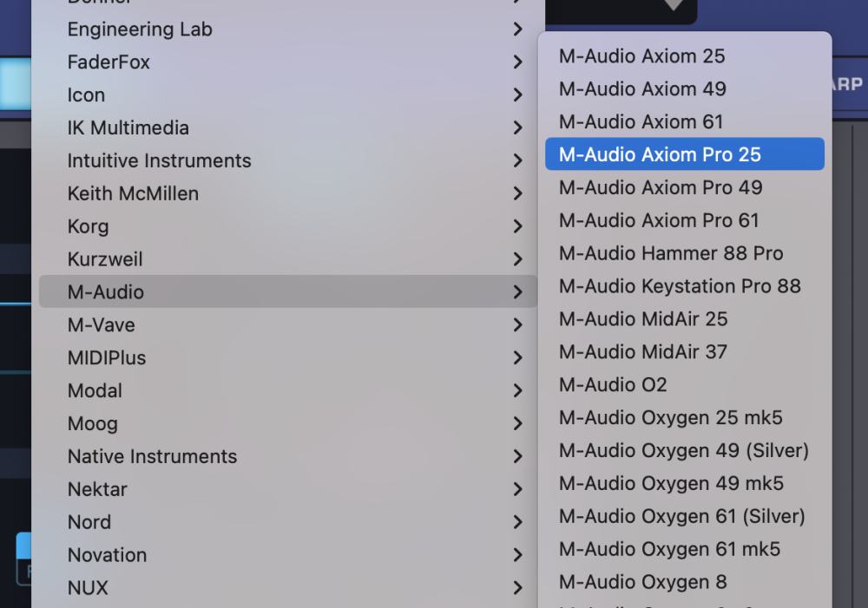Expand the Korg submenu chevron
The image size is (868, 608).
coord(517,227)
